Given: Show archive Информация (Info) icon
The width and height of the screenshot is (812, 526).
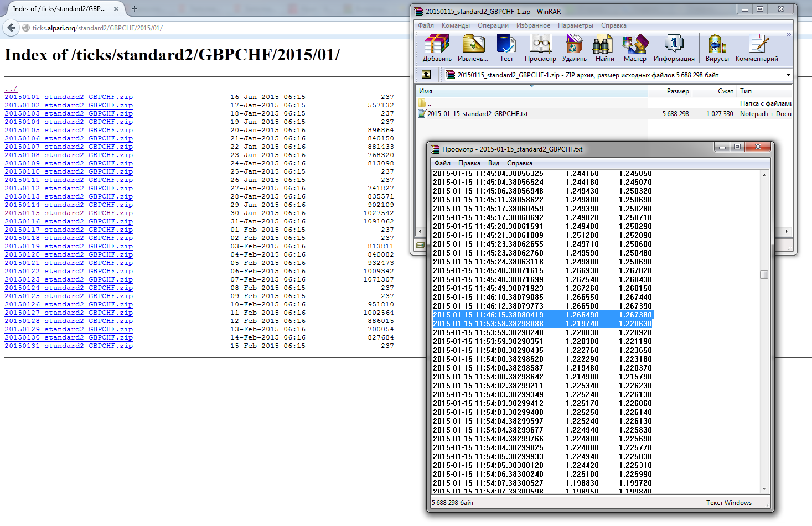Looking at the screenshot, I should 674,48.
